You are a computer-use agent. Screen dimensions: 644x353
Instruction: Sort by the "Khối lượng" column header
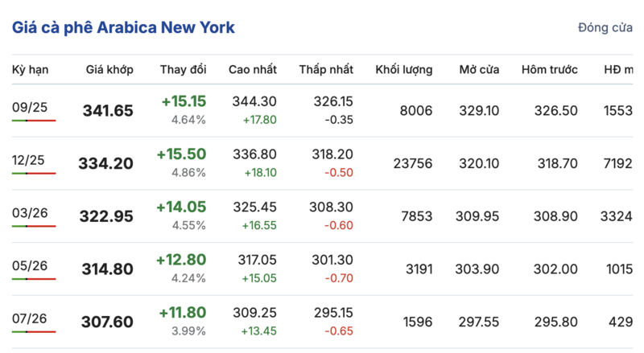(x=404, y=70)
